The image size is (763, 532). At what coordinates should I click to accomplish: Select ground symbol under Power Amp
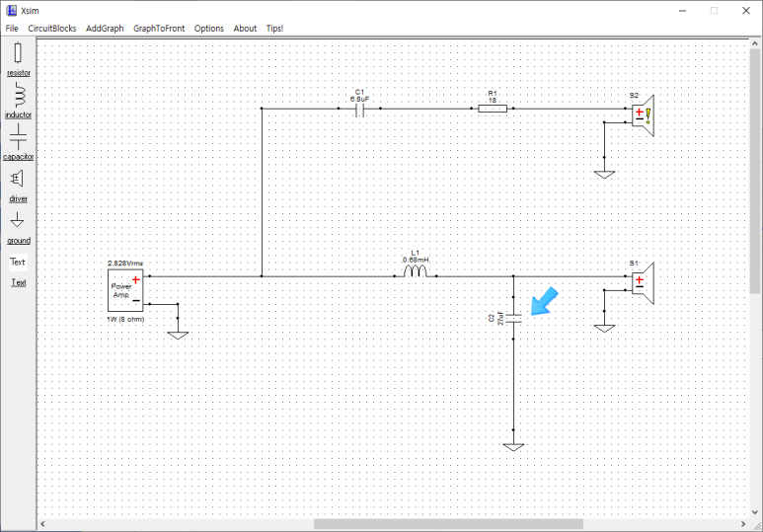click(178, 336)
